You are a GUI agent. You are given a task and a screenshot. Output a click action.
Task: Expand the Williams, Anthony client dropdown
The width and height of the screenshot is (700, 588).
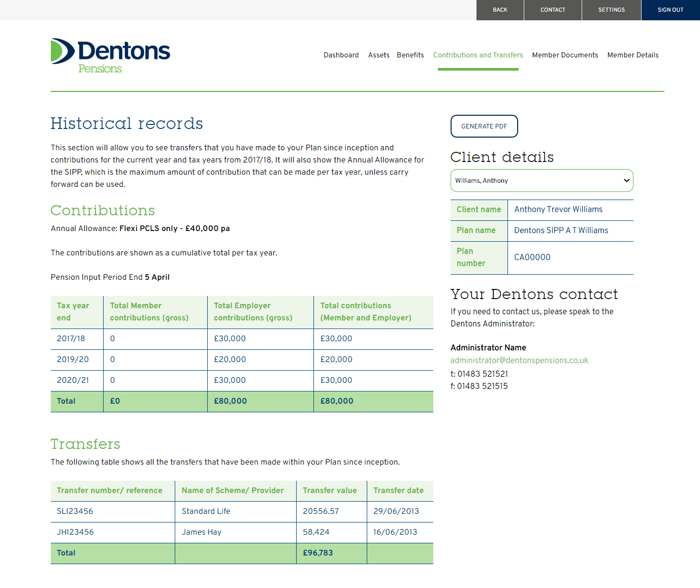click(x=542, y=180)
